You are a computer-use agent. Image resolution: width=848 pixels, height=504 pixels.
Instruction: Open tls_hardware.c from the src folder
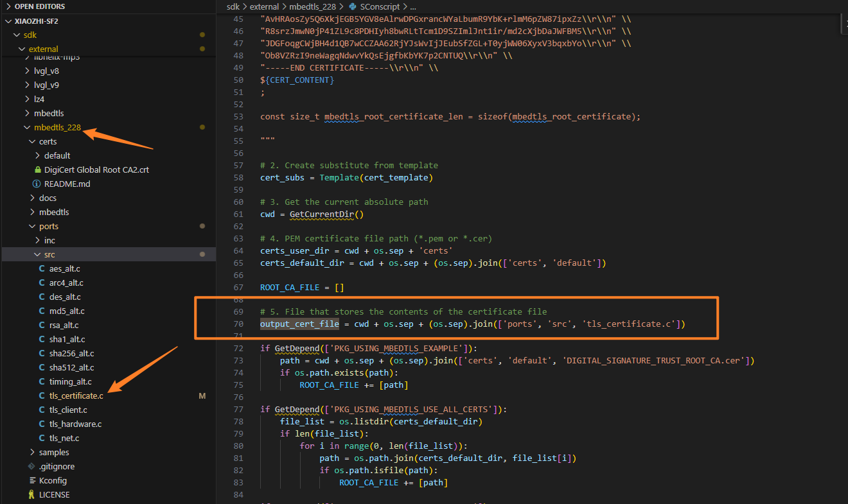75,424
